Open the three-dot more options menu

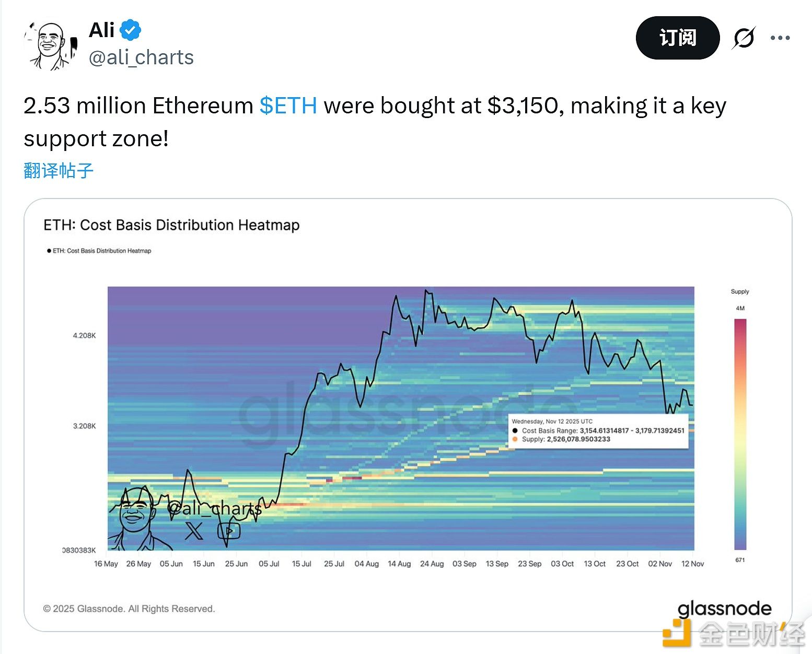pyautogui.click(x=780, y=38)
